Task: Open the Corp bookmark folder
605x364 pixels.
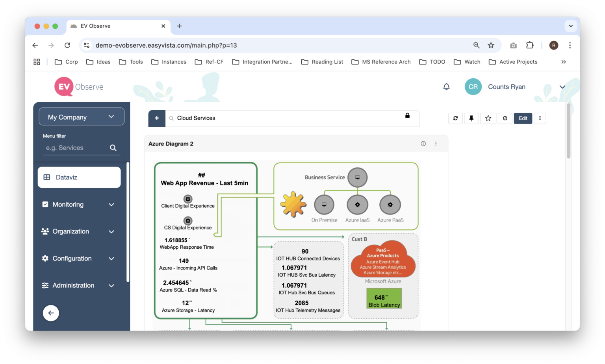Action: (x=66, y=62)
